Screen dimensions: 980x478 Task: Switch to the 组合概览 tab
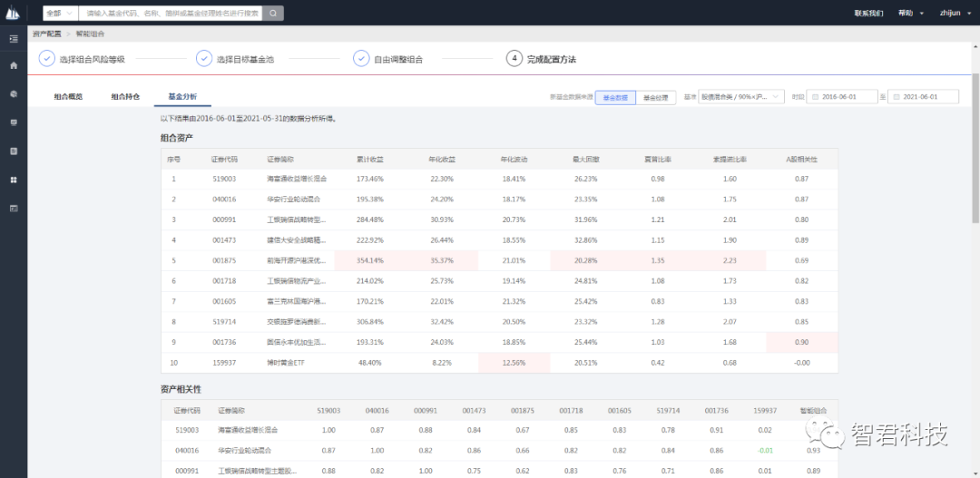click(67, 96)
